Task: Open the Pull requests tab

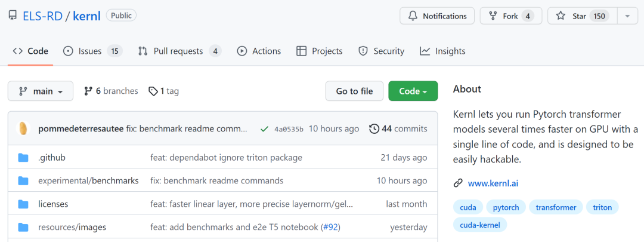Action: (179, 51)
